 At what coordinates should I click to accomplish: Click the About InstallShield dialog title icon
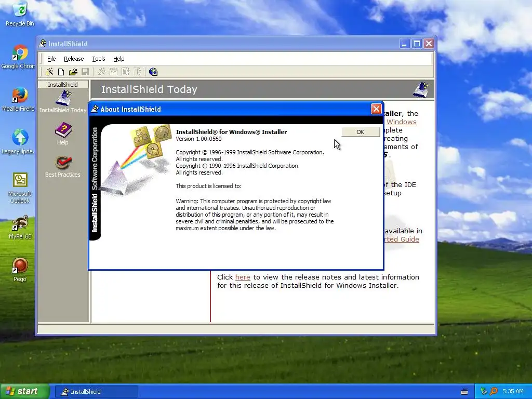[95, 109]
